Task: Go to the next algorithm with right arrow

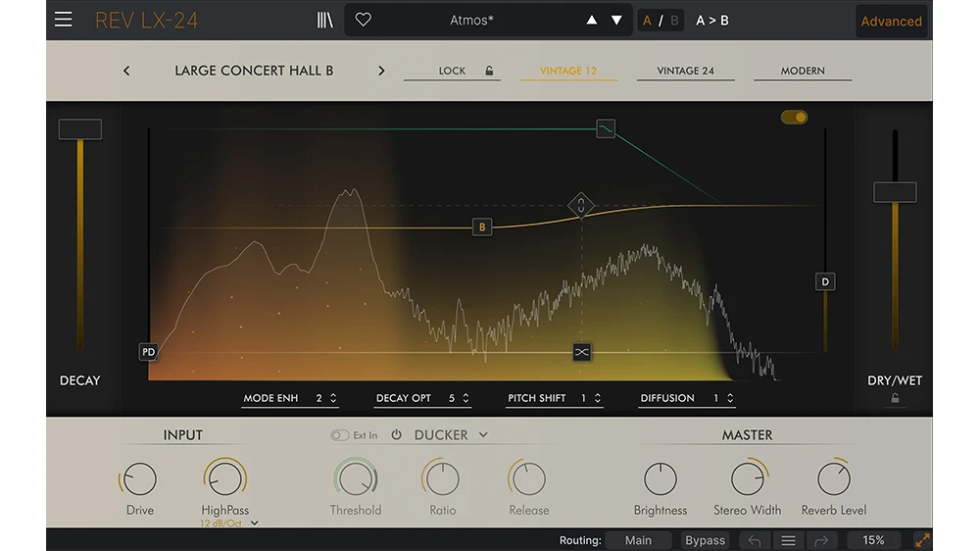Action: pyautogui.click(x=381, y=71)
